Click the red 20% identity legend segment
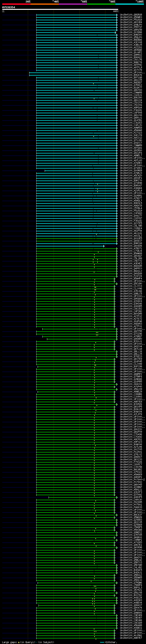 tap(16, 4)
